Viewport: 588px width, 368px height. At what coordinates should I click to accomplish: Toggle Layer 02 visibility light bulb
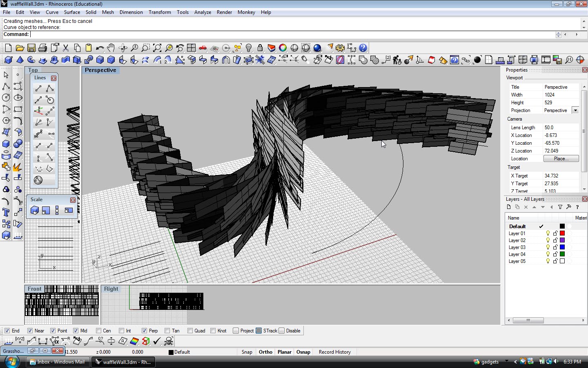(548, 240)
